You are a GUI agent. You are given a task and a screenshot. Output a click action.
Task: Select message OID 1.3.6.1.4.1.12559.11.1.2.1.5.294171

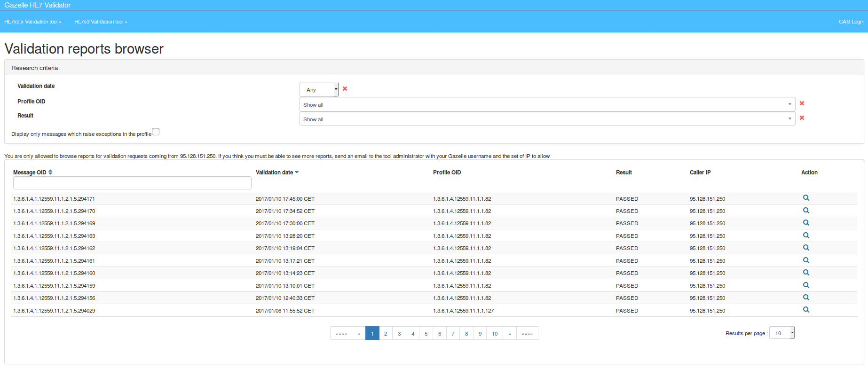tap(54, 199)
